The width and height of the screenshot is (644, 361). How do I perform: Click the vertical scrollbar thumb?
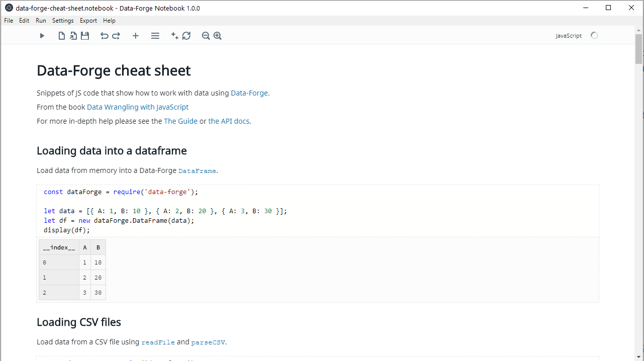(638, 49)
